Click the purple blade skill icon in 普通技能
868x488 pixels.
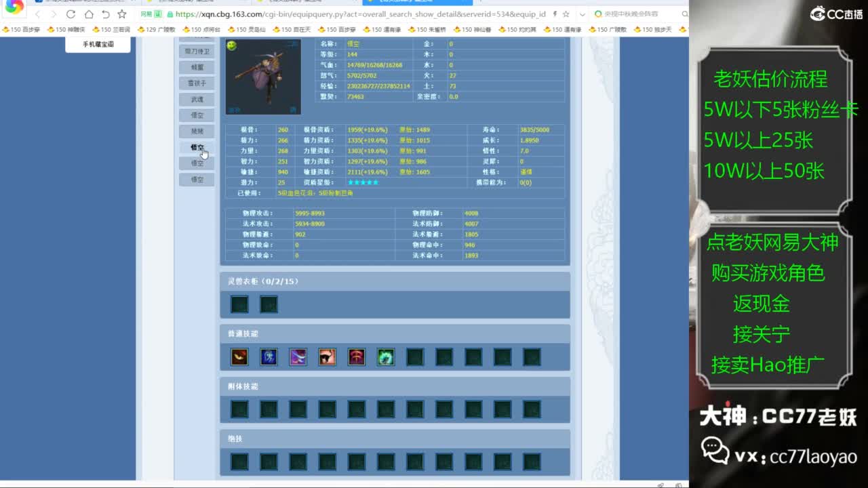(x=298, y=357)
